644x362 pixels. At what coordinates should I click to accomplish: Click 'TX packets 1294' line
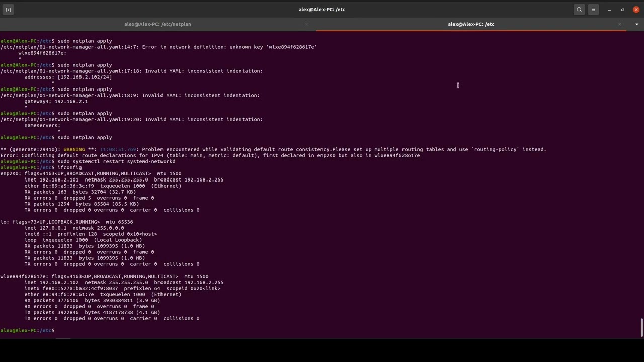82,204
